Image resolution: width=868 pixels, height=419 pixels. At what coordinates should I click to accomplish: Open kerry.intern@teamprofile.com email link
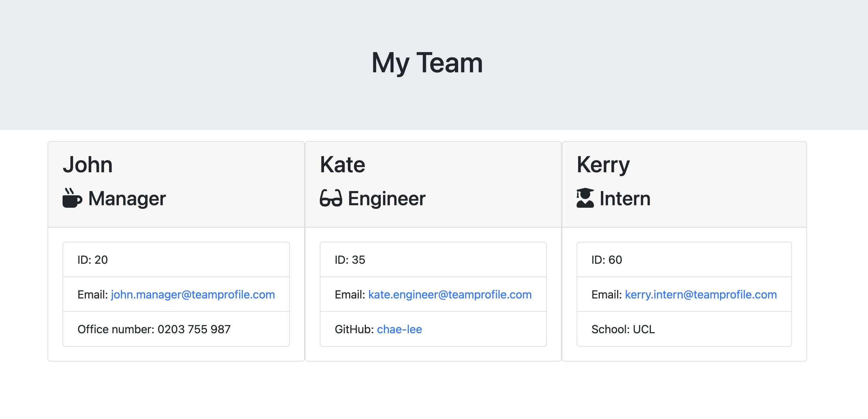(701, 295)
